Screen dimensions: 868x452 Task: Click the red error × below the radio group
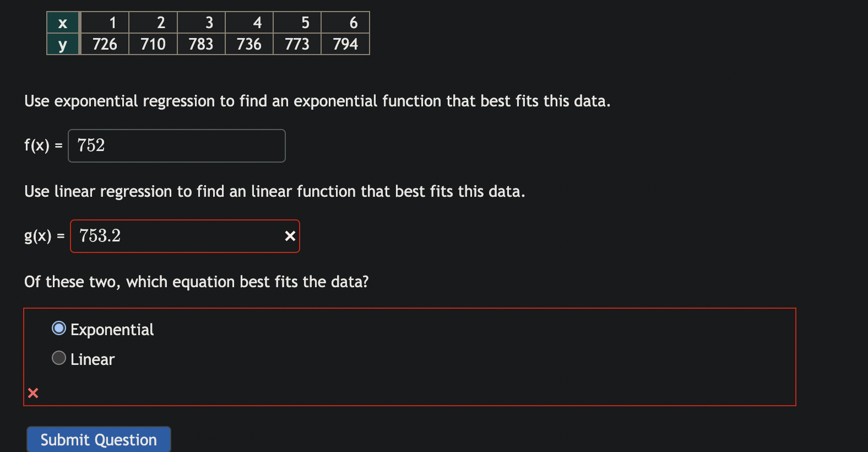(x=33, y=393)
